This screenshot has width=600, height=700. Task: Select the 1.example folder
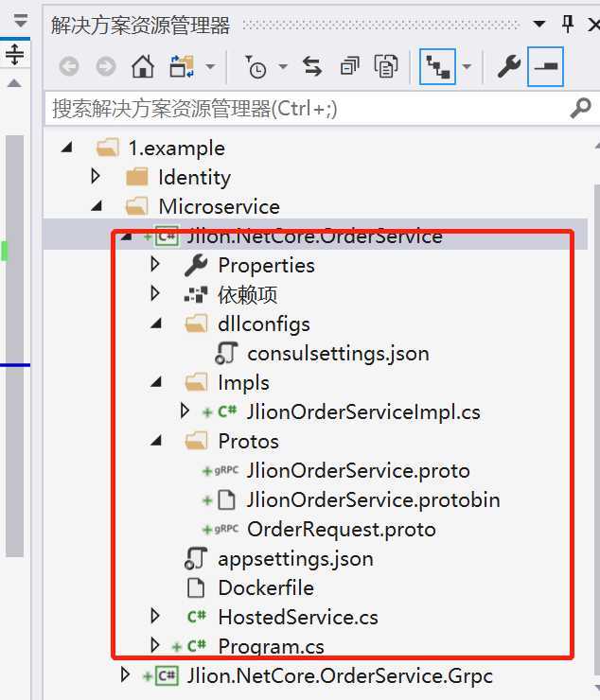pyautogui.click(x=176, y=149)
